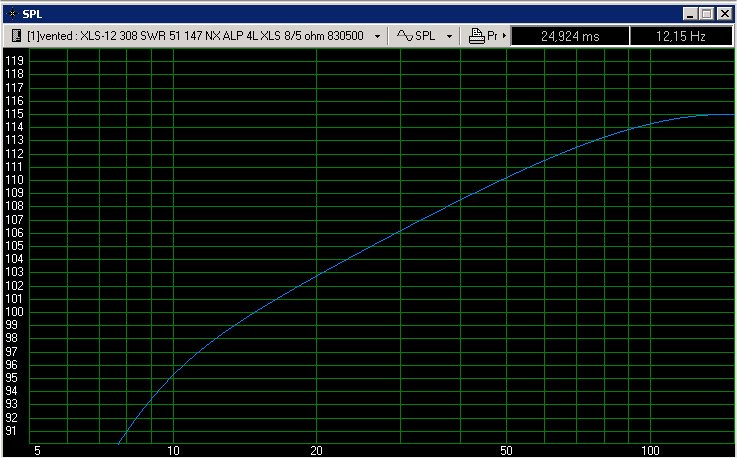
Task: Click the 10 Hz frequency axis label
Action: pyautogui.click(x=173, y=450)
